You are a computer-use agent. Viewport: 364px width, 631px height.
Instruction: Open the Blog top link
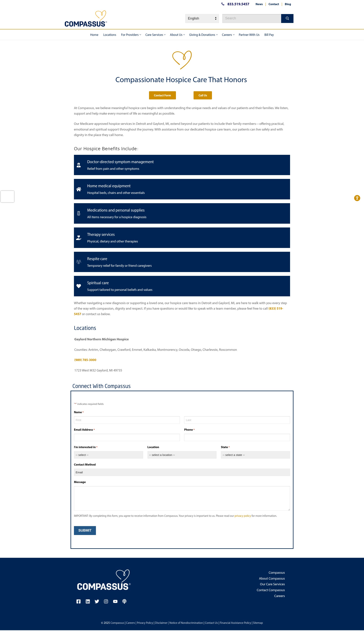click(288, 4)
